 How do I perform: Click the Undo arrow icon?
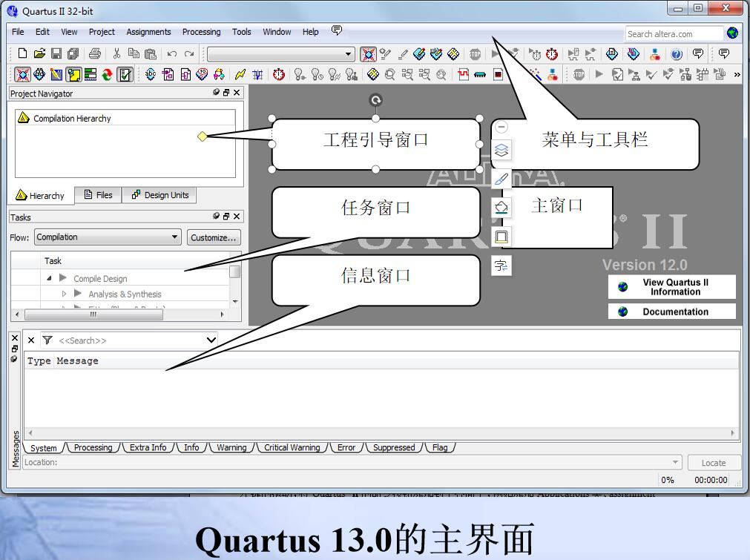171,53
